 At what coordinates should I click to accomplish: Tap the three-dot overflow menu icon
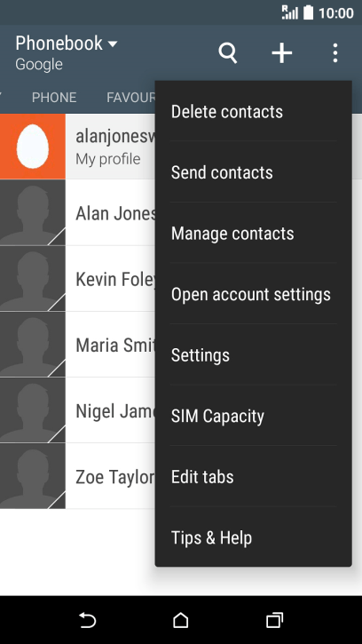coord(335,53)
